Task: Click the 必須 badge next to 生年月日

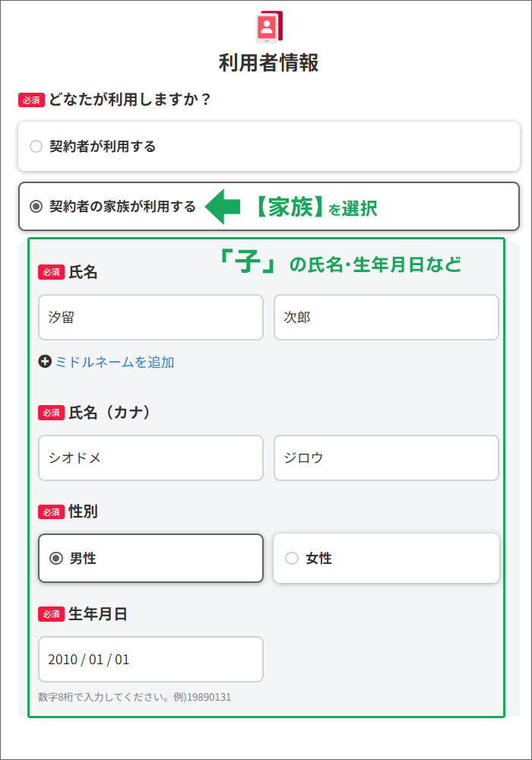Action: click(x=51, y=614)
